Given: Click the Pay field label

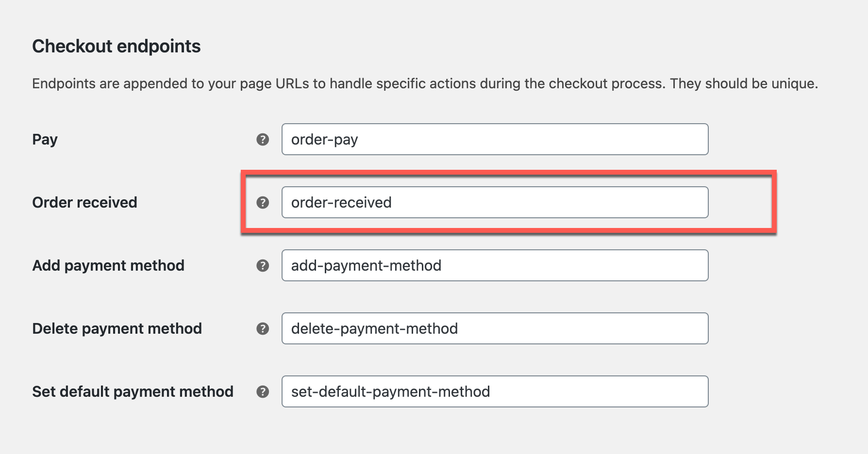Looking at the screenshot, I should point(45,140).
